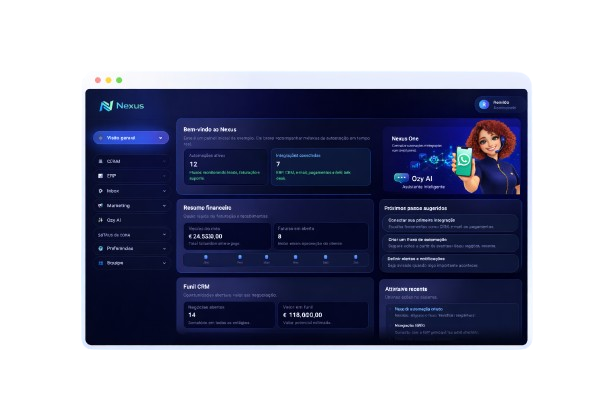
Task: Open the Integrações conectadas card
Action: [320, 167]
